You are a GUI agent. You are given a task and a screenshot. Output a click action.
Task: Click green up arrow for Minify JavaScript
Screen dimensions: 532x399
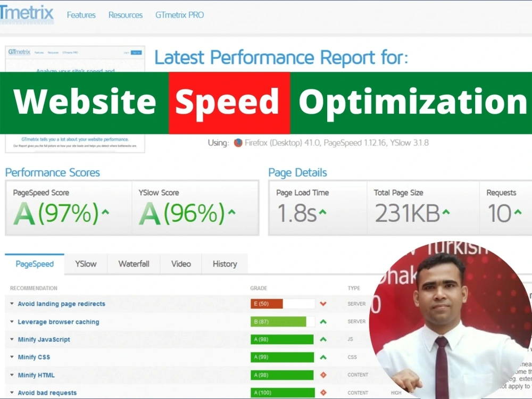tap(323, 339)
